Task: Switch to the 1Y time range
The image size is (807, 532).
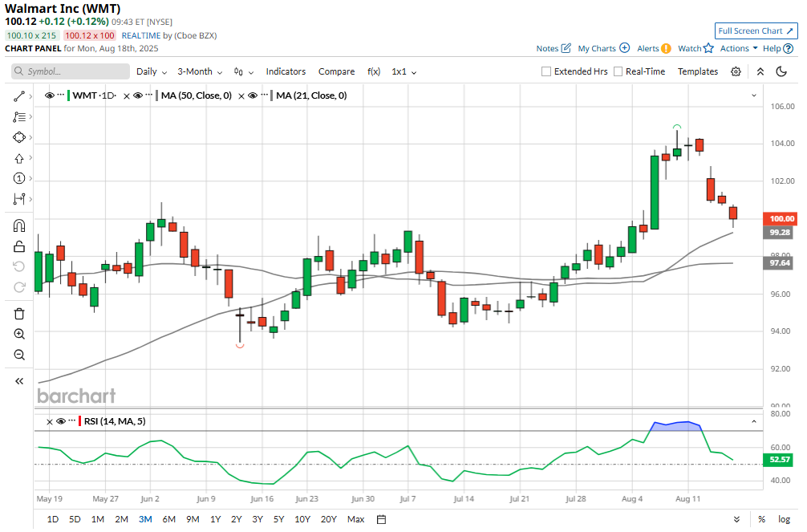Action: [x=216, y=519]
